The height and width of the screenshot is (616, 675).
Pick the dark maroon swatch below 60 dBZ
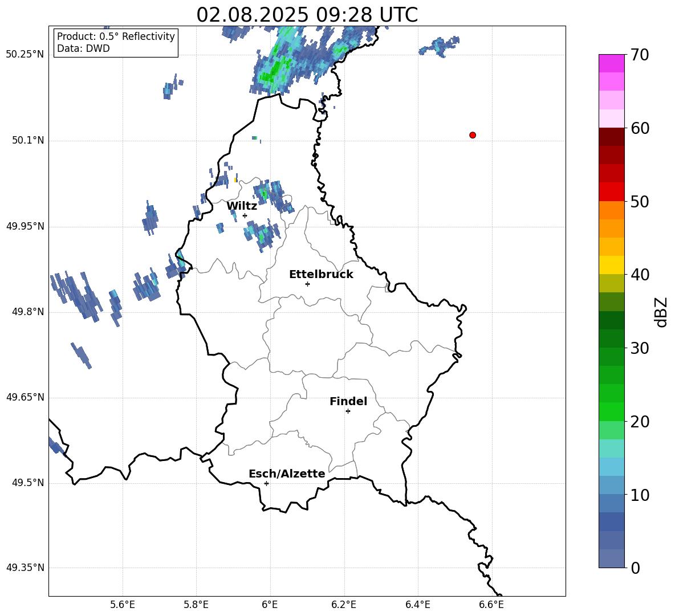(612, 137)
